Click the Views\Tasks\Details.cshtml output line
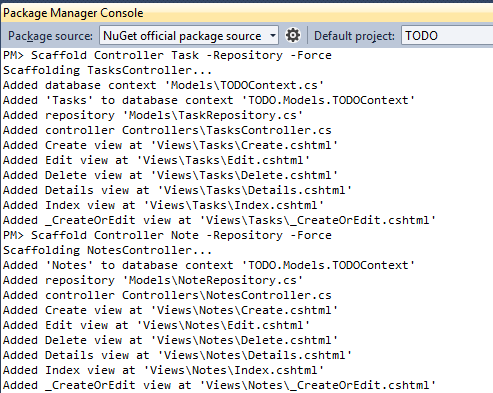 pos(177,190)
